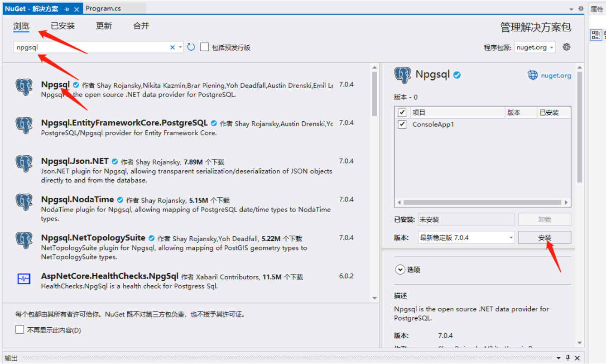Click the details pane vertical scrollbar

coord(580,128)
